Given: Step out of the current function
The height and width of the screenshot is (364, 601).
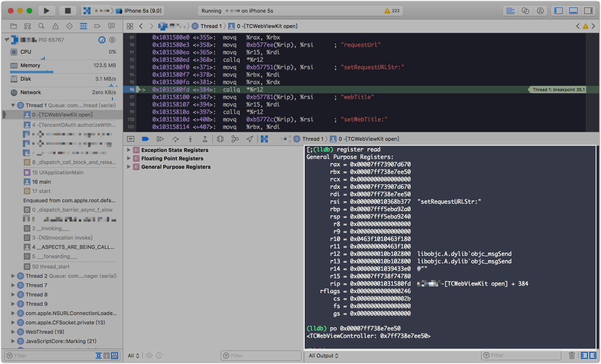Looking at the screenshot, I should (205, 139).
